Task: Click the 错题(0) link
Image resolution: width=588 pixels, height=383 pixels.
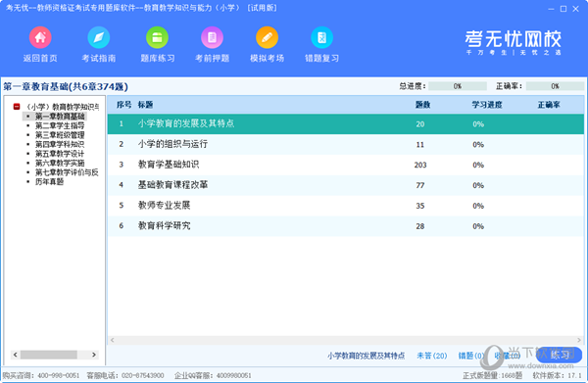Action: (470, 356)
